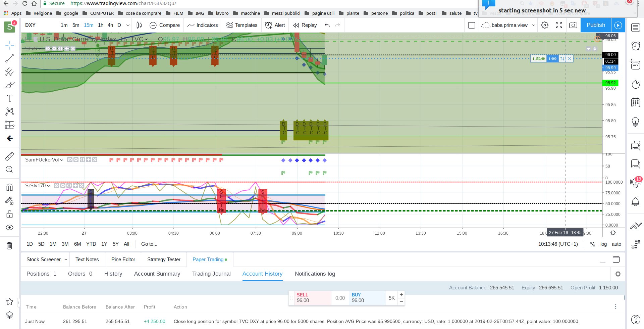Switch to the Positions tab
This screenshot has width=644, height=329.
coord(41,274)
